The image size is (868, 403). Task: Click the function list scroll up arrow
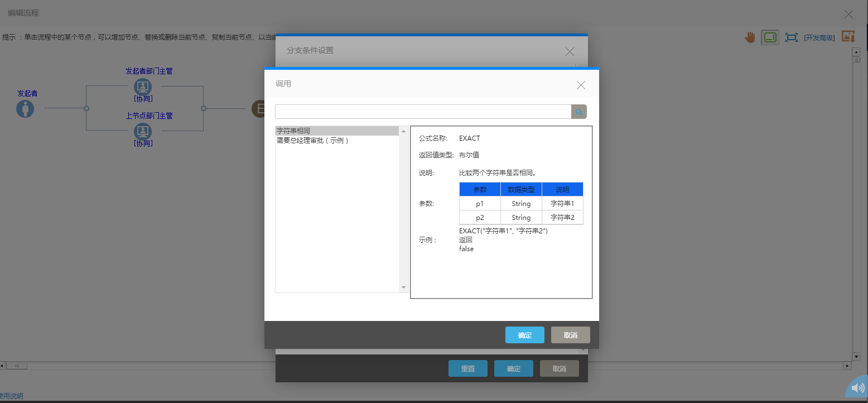click(x=403, y=131)
